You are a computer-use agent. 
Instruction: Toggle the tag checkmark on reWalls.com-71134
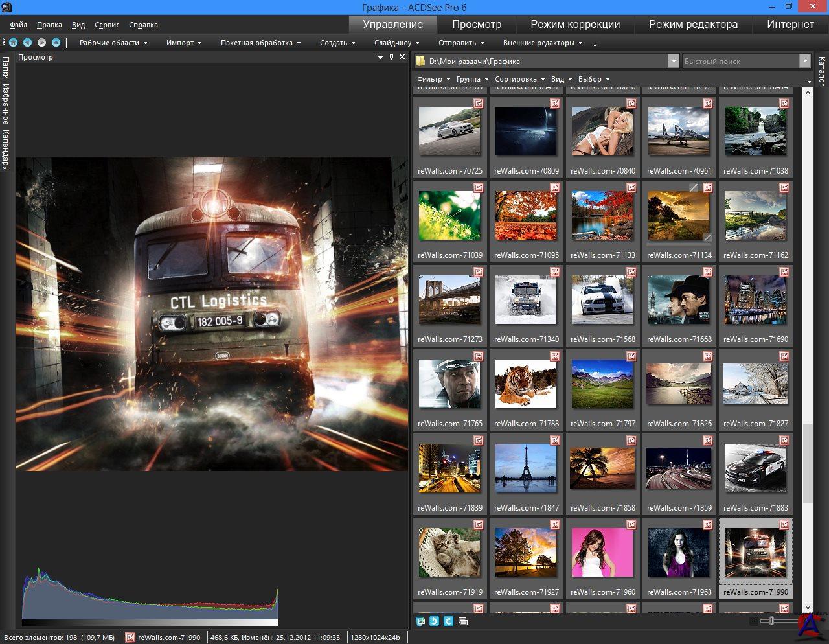tap(707, 238)
